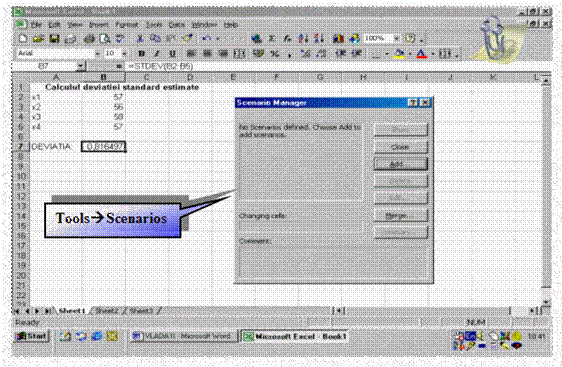Click the AutoSum sigma icon

(272, 38)
